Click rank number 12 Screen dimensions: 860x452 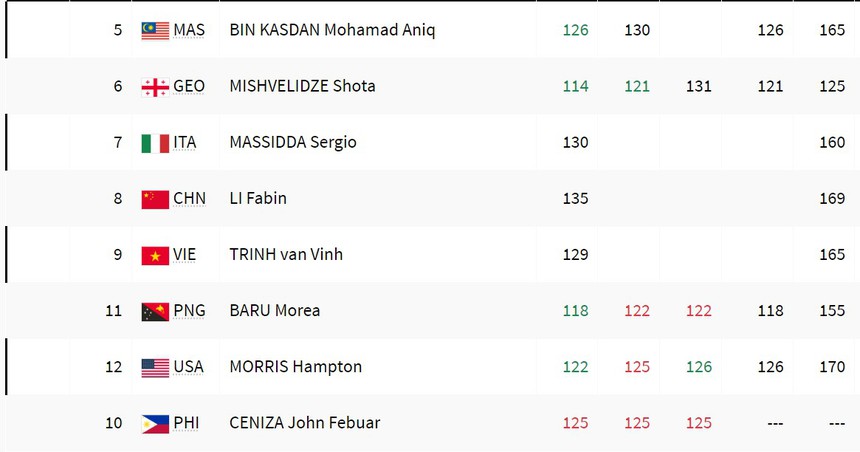coord(114,367)
